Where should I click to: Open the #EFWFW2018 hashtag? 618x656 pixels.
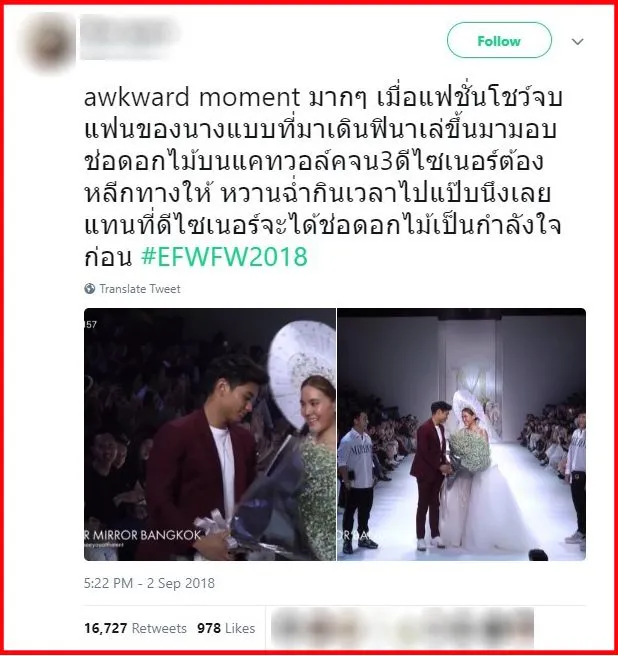(224, 256)
